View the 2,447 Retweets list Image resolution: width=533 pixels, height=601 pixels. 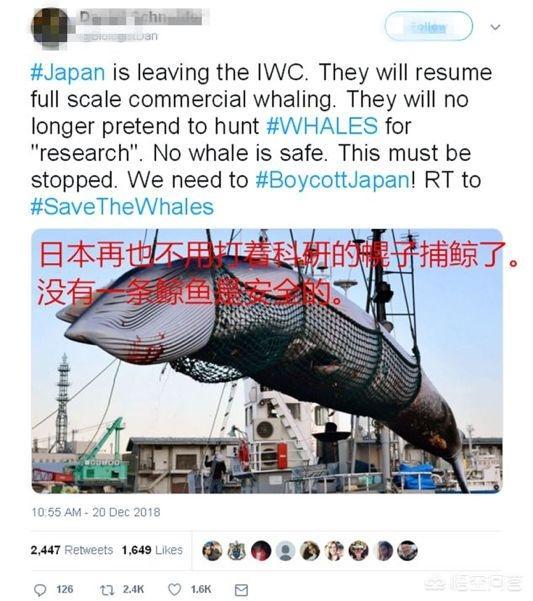pyautogui.click(x=72, y=550)
